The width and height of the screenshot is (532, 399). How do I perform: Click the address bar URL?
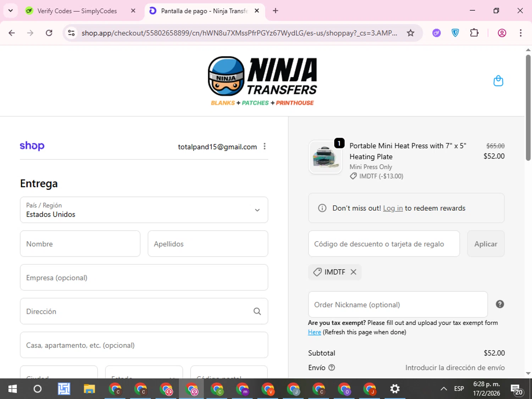click(239, 33)
